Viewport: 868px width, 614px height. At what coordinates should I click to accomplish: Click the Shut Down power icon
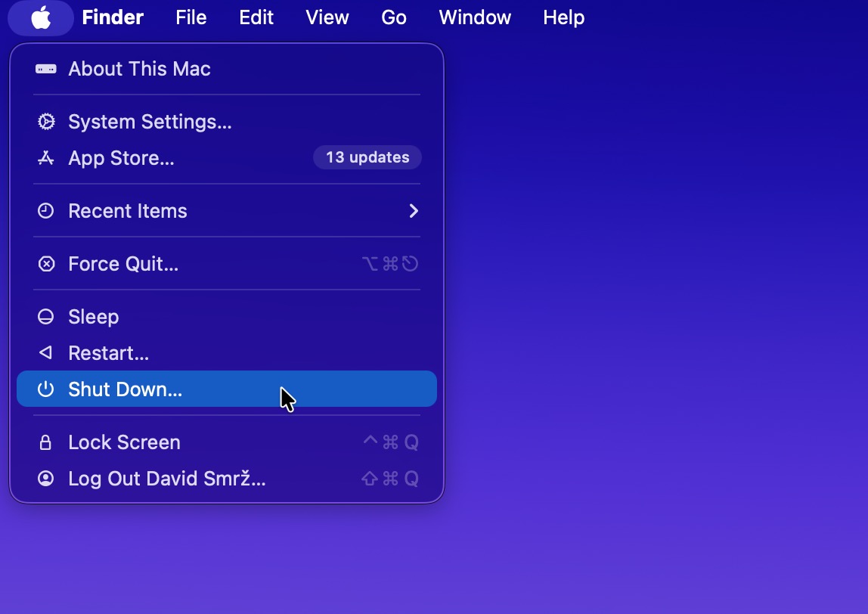[x=46, y=389]
